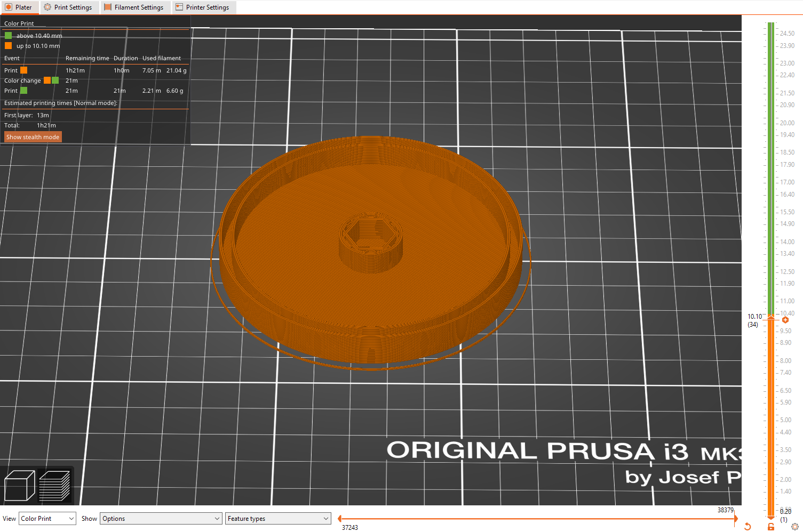
Task: Switch to the 3D editor view cube icon
Action: pos(19,486)
